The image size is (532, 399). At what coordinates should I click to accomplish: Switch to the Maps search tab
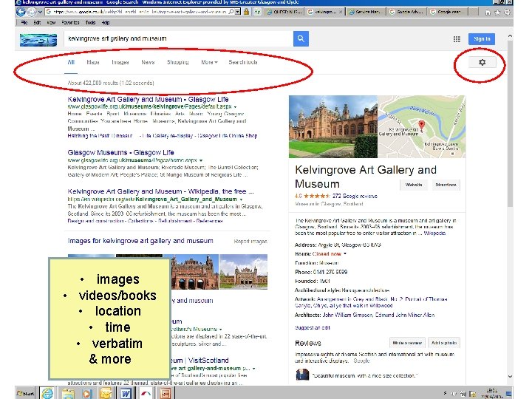point(93,62)
